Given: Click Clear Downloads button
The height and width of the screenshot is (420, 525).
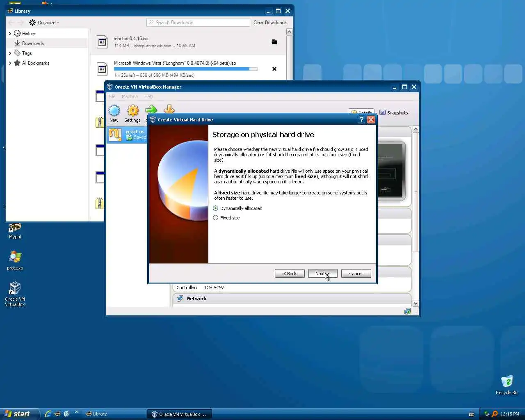Looking at the screenshot, I should pyautogui.click(x=270, y=23).
